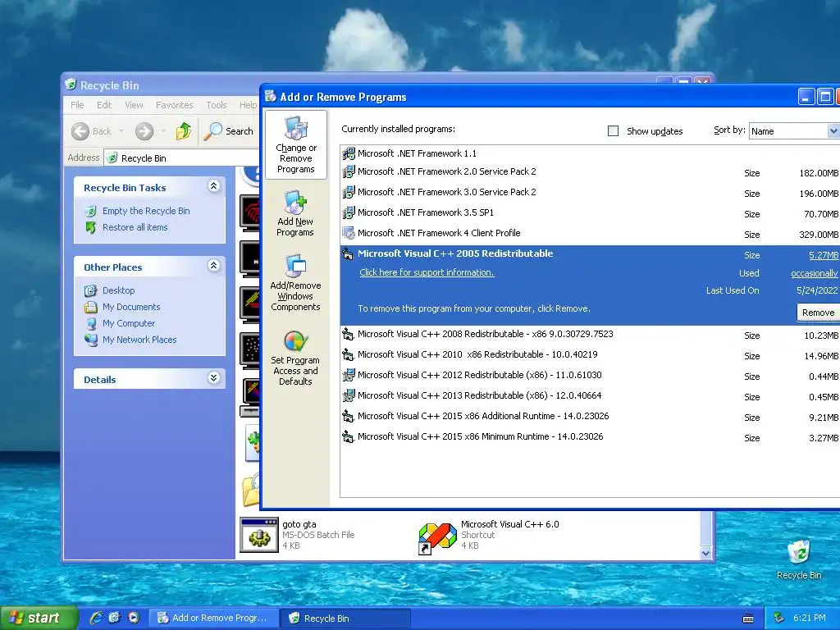Click the Recycle Bin address field

pos(182,158)
